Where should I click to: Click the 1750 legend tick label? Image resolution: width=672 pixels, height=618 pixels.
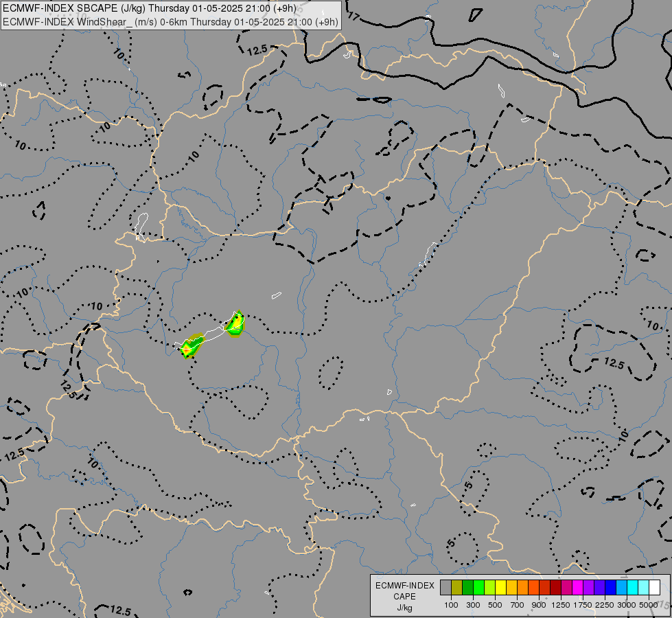583,605
